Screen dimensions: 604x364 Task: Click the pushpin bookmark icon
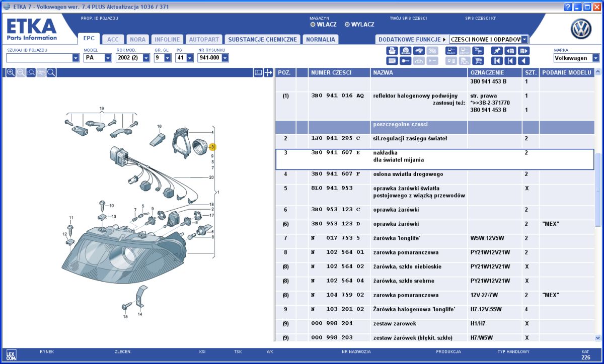tap(497, 51)
